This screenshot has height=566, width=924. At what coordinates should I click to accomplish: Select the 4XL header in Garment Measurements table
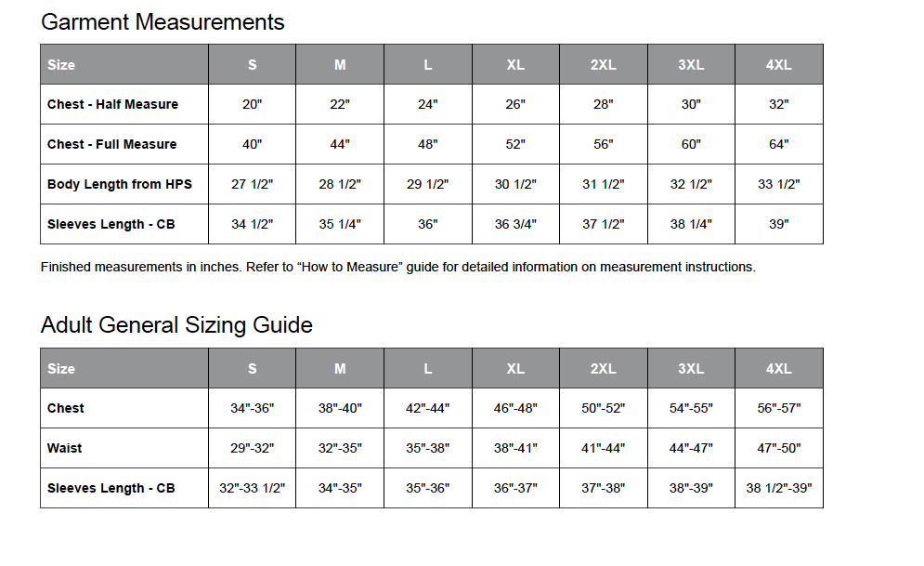point(778,65)
